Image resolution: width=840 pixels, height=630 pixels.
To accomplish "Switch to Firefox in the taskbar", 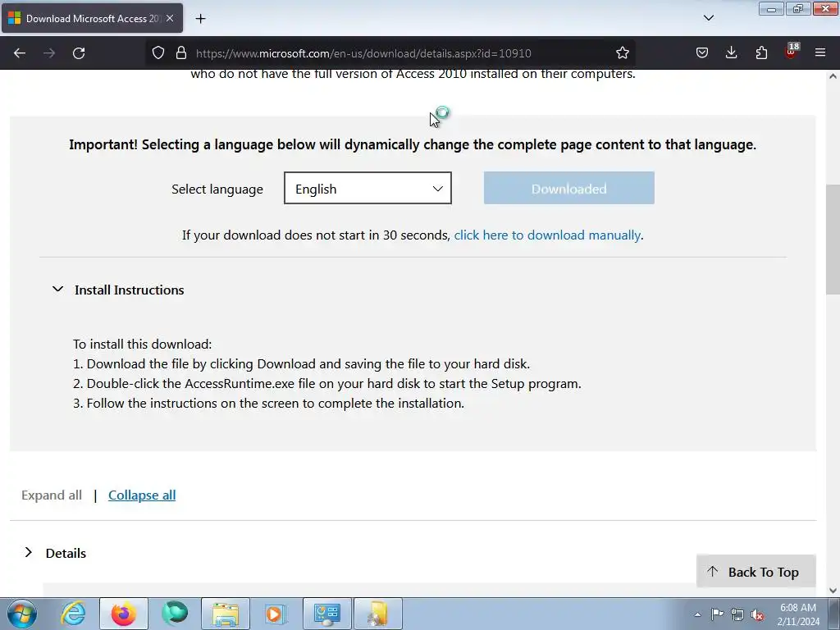I will (x=124, y=614).
